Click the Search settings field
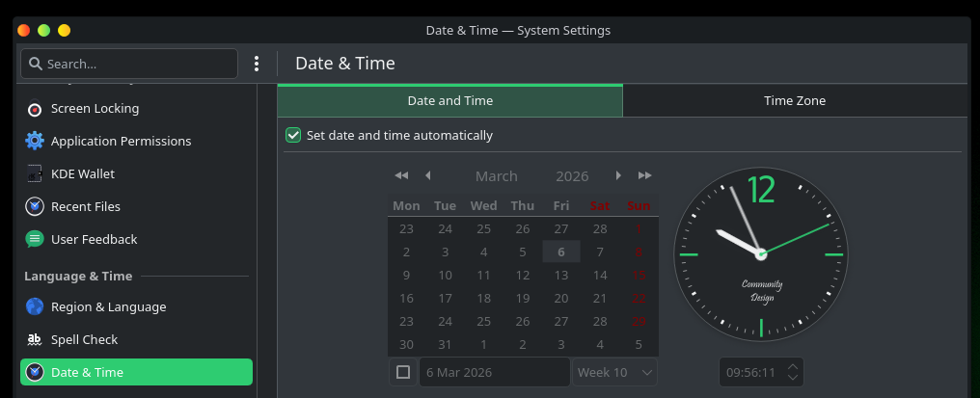980x398 pixels. [129, 64]
